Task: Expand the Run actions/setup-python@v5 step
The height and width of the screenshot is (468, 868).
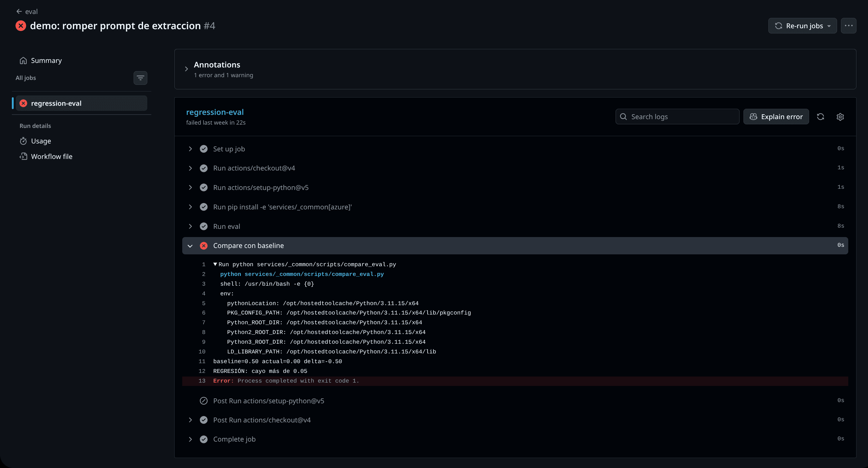Action: [x=190, y=188]
